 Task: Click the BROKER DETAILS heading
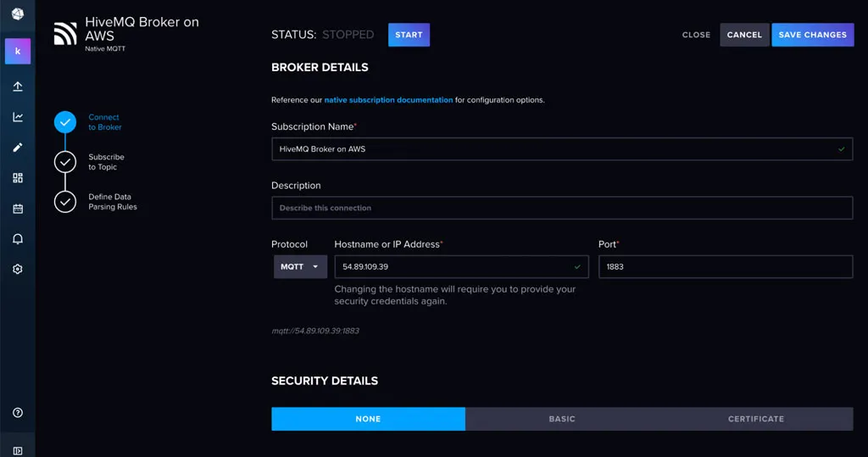tap(320, 68)
